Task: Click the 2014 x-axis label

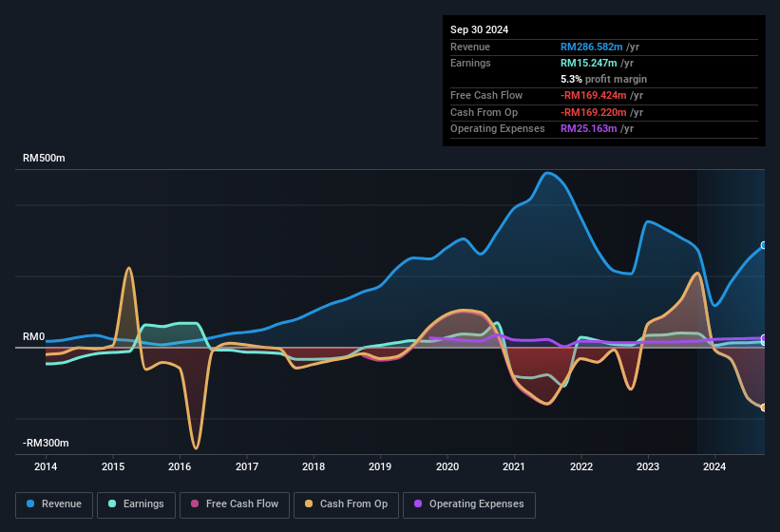Action: pyautogui.click(x=46, y=466)
